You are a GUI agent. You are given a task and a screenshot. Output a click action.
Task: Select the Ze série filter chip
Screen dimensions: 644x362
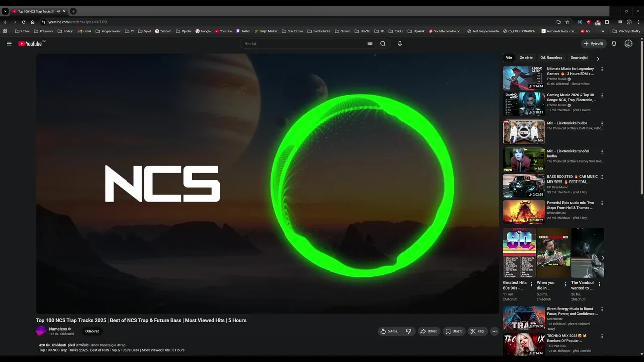[x=526, y=58]
